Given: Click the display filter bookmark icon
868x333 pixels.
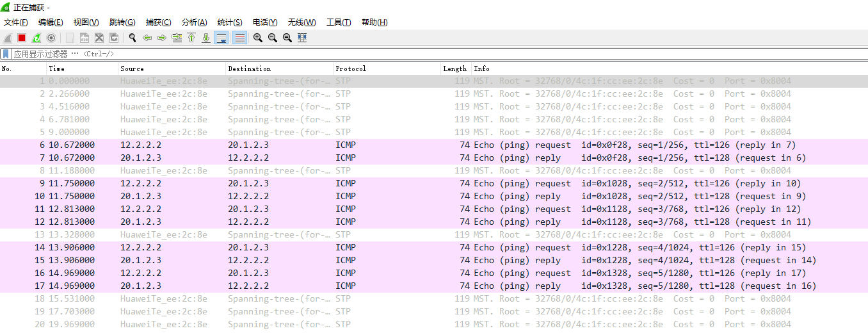Looking at the screenshot, I should pos(6,54).
